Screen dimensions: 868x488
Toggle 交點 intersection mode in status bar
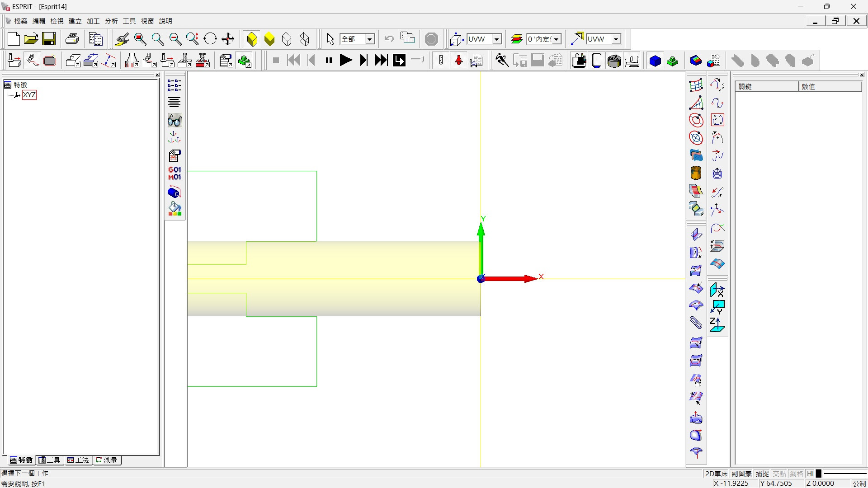point(779,474)
